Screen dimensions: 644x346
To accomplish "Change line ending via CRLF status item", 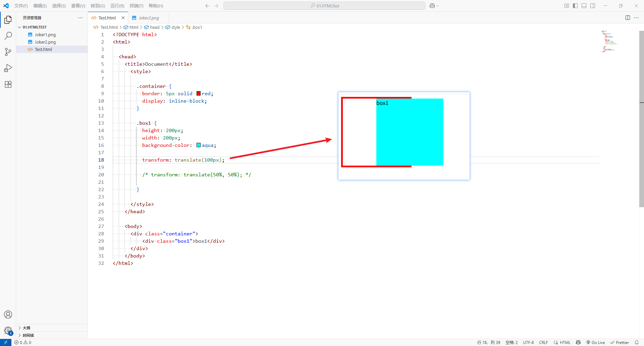I will click(543, 342).
